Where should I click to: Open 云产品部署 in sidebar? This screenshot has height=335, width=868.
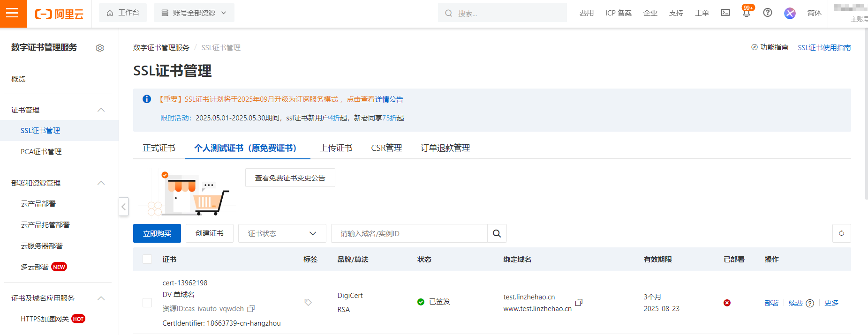pos(38,204)
